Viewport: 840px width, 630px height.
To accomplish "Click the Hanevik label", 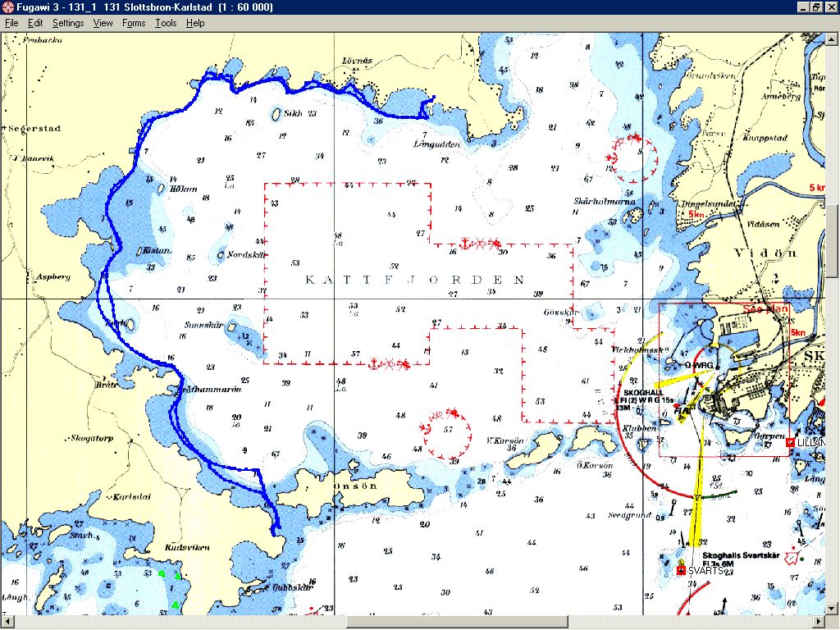I will click(x=38, y=158).
